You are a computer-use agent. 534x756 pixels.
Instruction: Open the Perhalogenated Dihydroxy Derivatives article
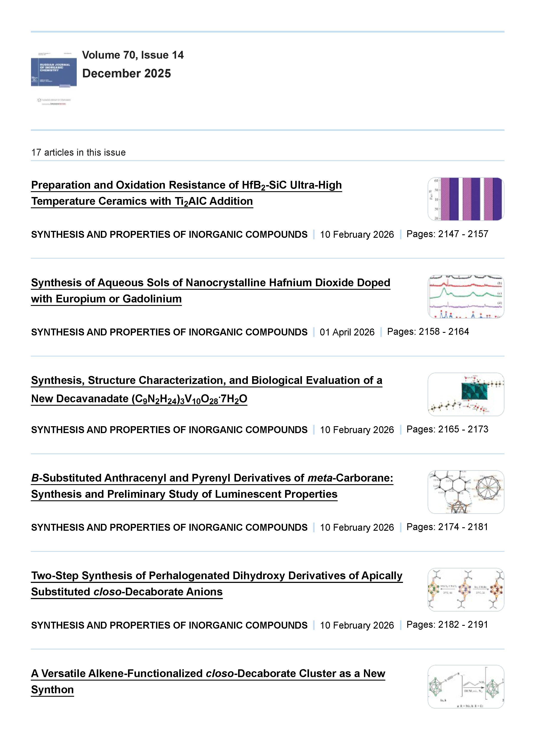(217, 576)
